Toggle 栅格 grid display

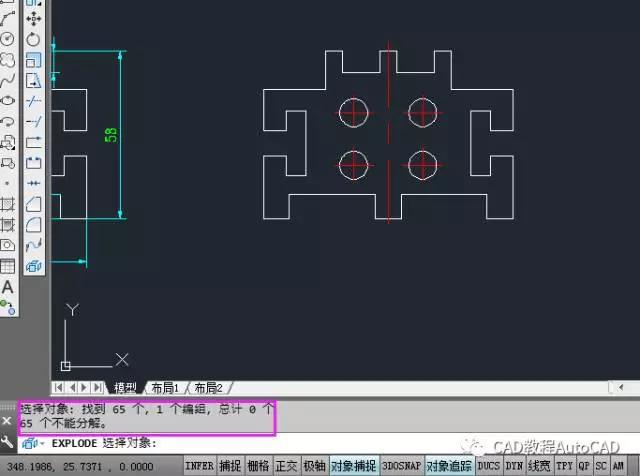[258, 466]
